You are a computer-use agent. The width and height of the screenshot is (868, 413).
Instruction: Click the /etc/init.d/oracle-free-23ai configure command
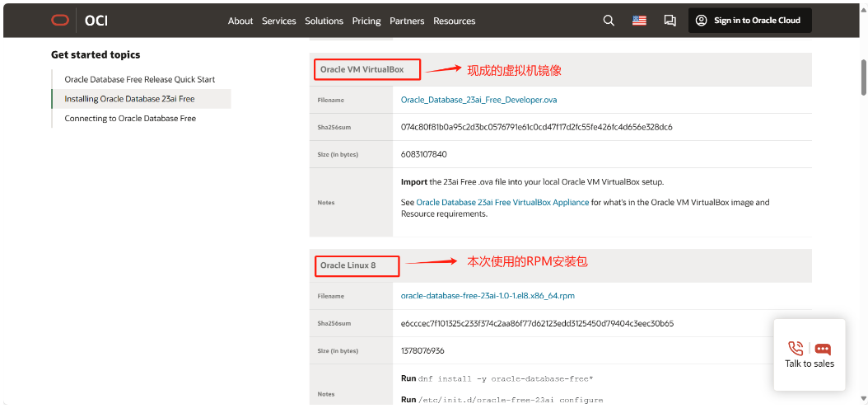pyautogui.click(x=511, y=400)
